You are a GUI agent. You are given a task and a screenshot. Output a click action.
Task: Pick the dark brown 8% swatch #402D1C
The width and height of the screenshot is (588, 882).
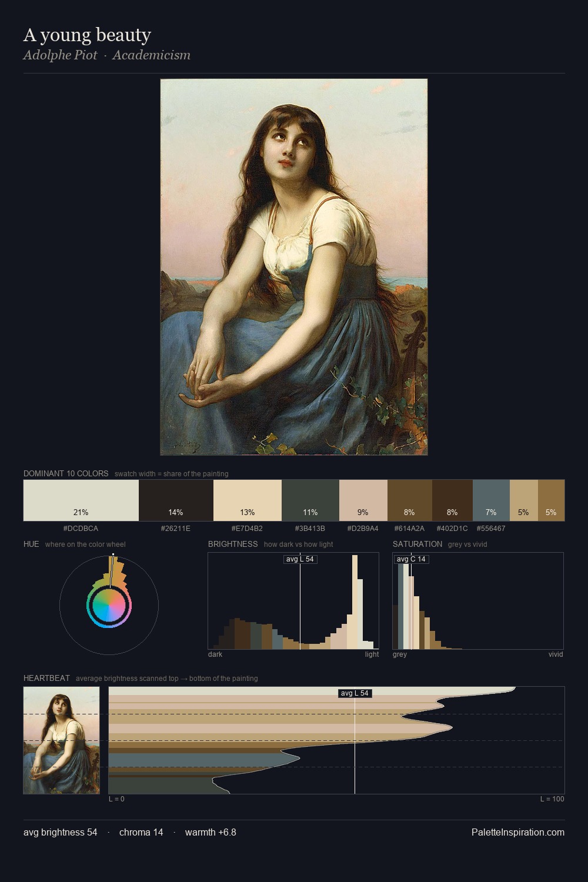(x=452, y=500)
